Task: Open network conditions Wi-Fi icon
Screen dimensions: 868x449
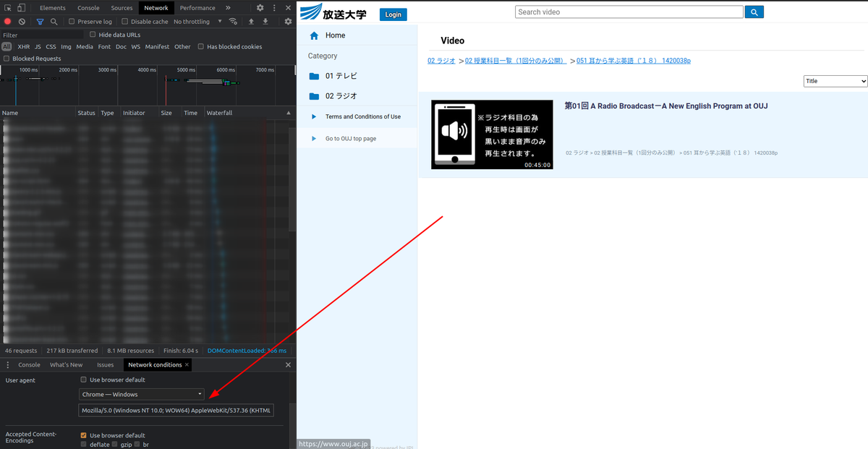Action: pyautogui.click(x=232, y=22)
